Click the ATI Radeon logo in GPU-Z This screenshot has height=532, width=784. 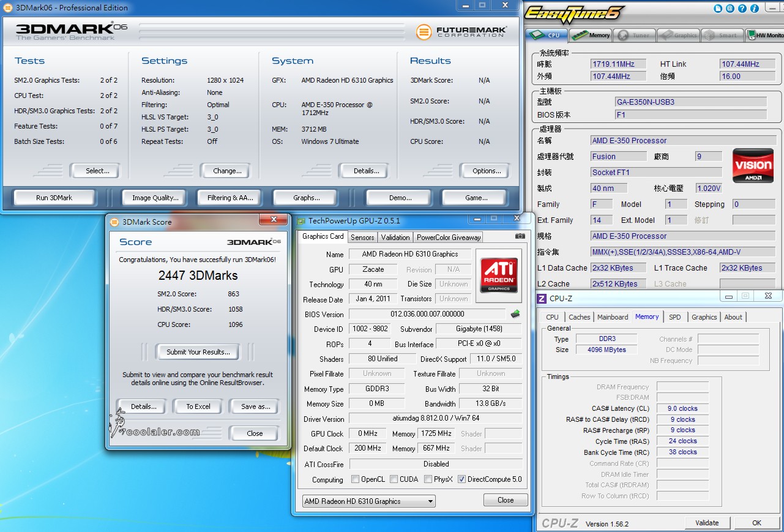click(x=499, y=275)
